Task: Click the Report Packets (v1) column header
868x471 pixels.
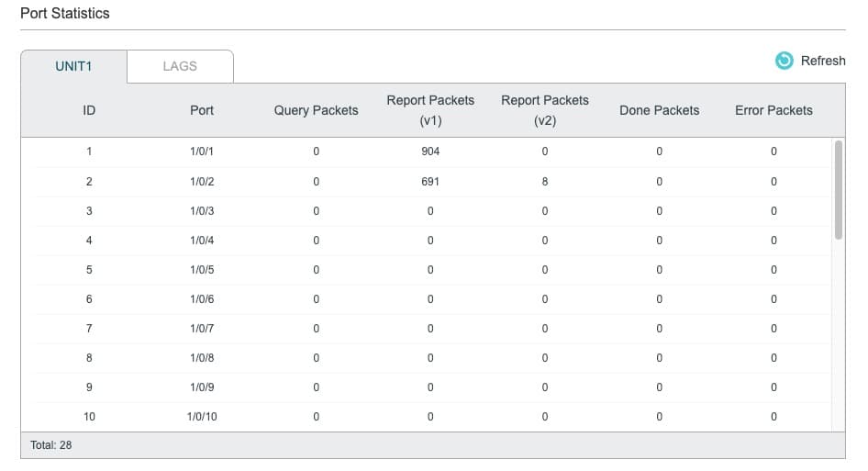Action: [x=430, y=110]
